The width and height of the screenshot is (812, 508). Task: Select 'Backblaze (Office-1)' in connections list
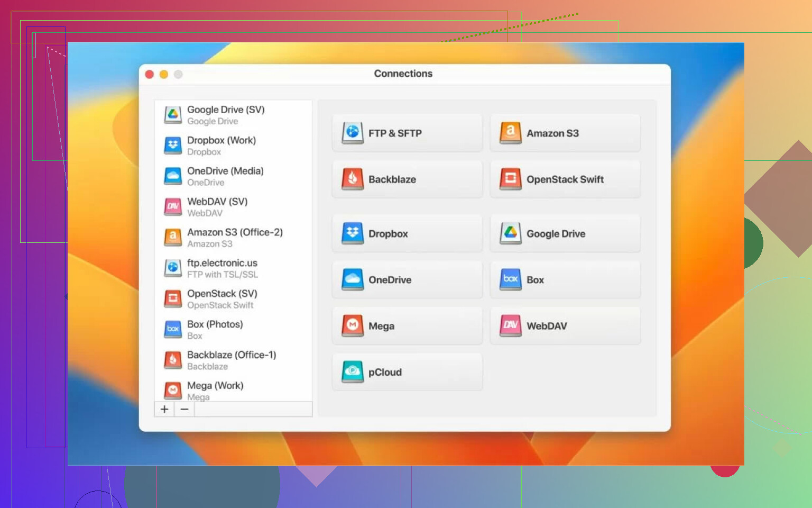pos(233,360)
